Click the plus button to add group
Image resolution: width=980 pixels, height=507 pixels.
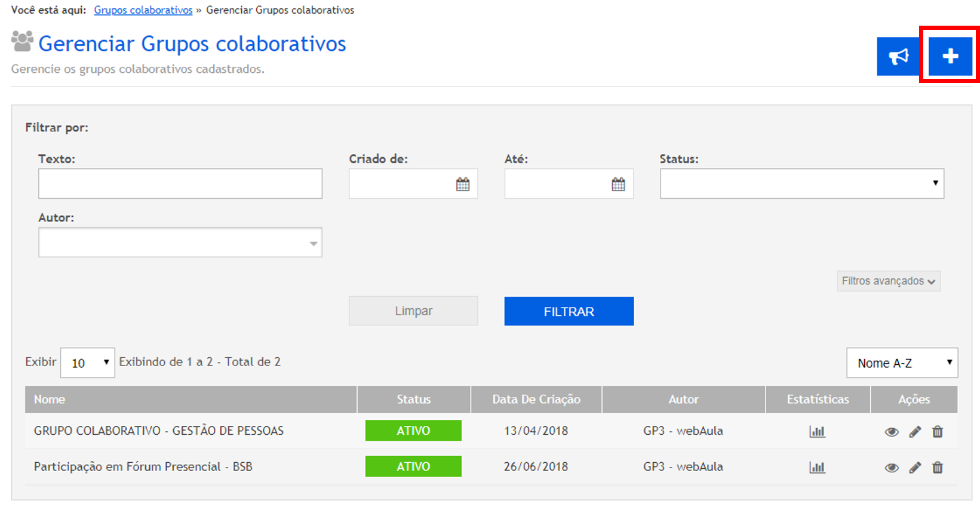[x=950, y=56]
